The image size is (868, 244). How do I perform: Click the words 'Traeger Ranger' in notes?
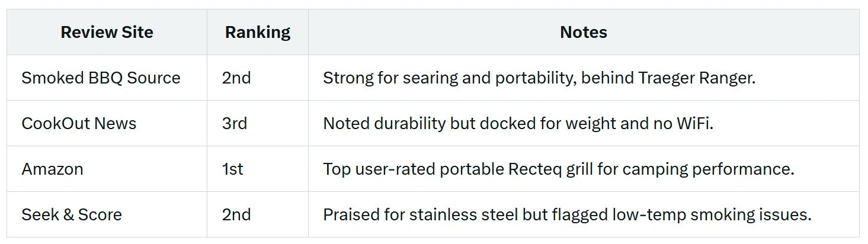click(696, 78)
